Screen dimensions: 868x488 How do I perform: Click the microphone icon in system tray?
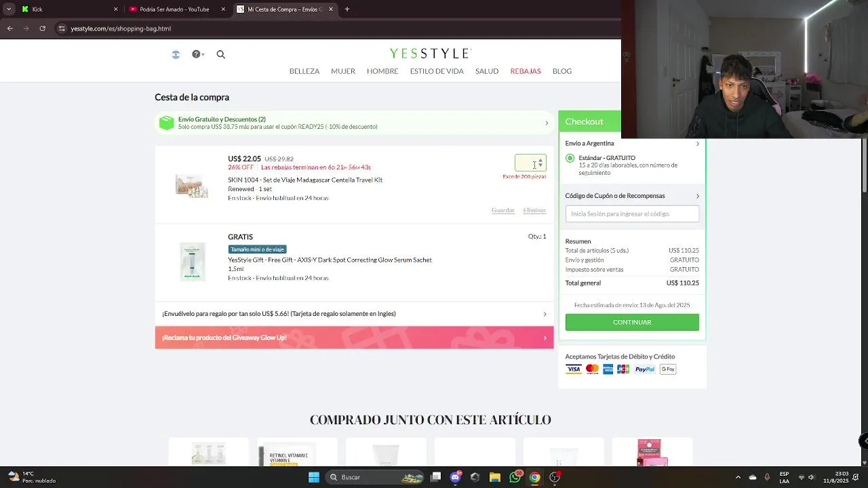767,477
